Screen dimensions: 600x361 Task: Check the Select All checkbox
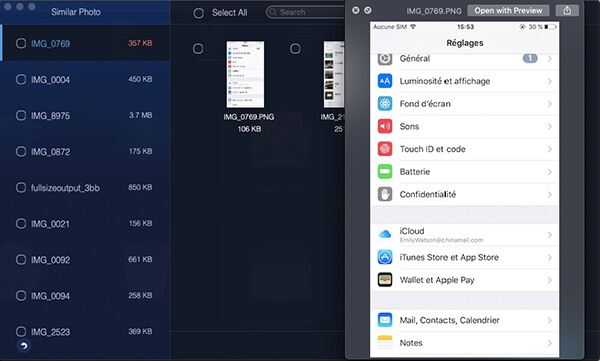pos(199,13)
